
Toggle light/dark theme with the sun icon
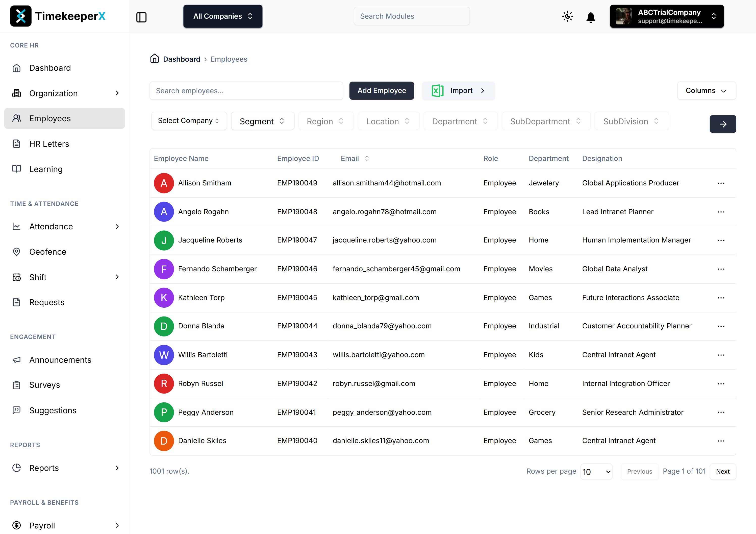tap(567, 16)
